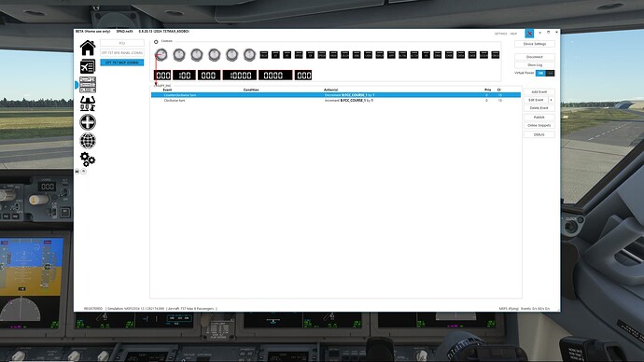Select the 0000 vertical speed display

coord(275,76)
